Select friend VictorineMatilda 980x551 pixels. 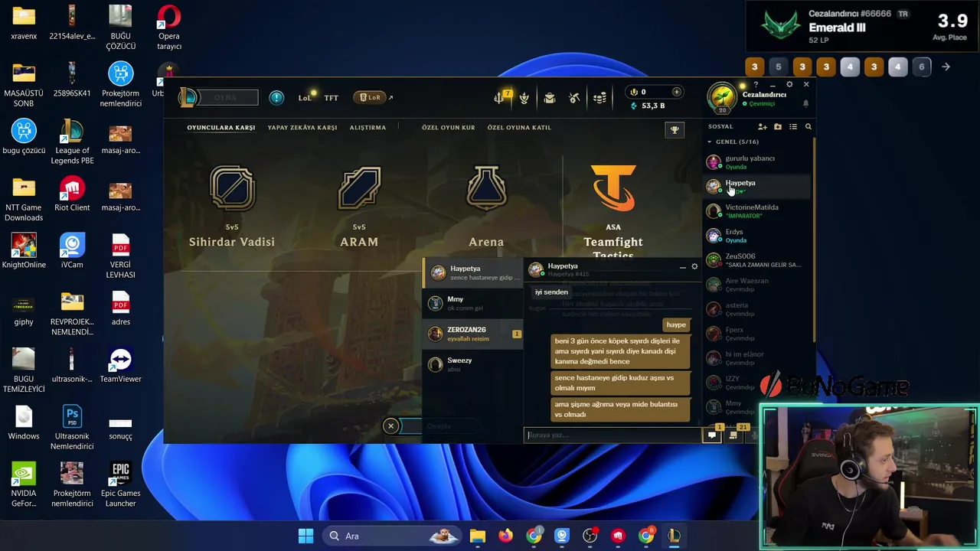pos(756,211)
